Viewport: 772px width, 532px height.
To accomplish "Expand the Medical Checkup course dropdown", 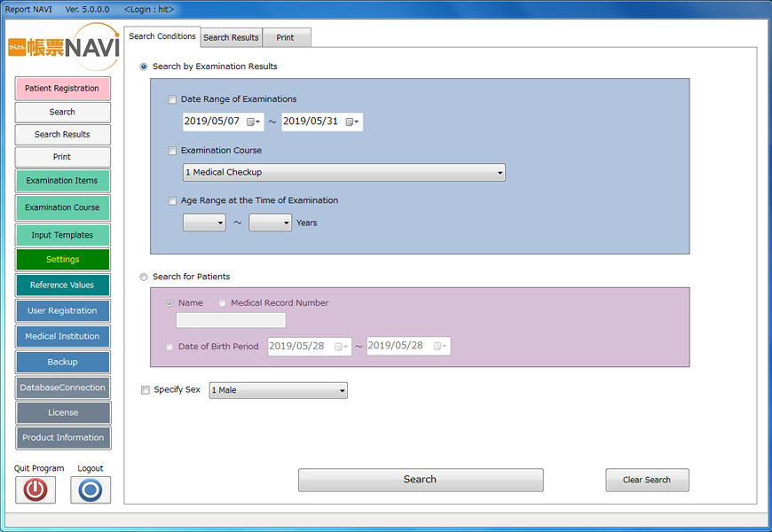I will [343, 172].
